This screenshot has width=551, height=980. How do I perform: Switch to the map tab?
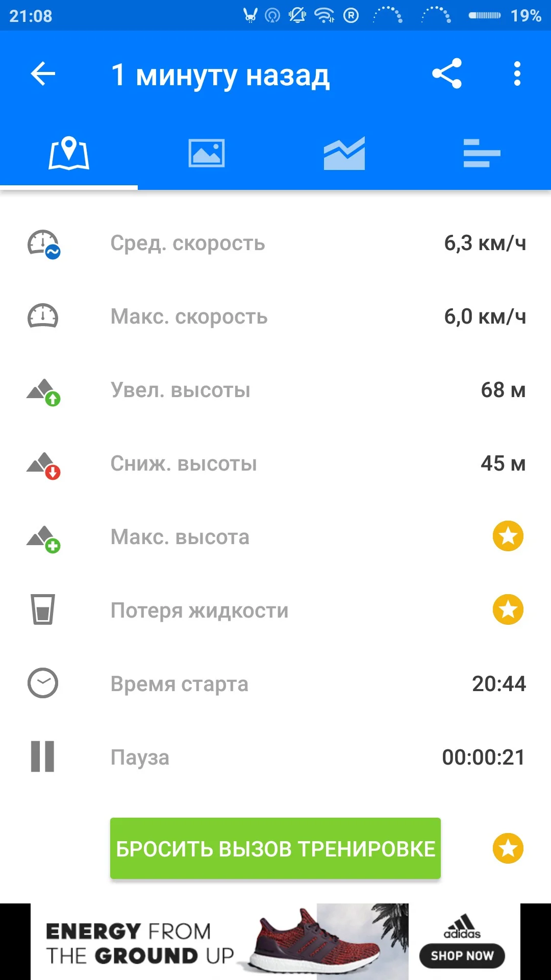point(69,153)
